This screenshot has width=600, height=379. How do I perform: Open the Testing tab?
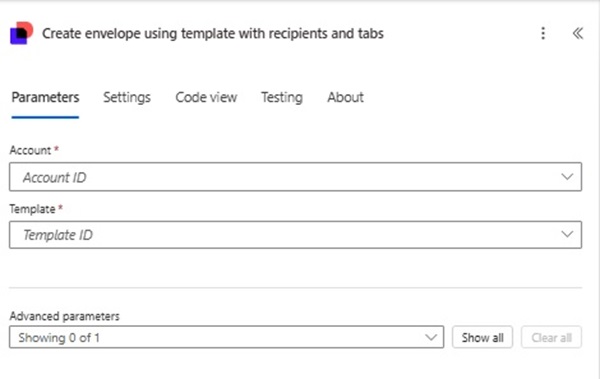click(x=282, y=97)
